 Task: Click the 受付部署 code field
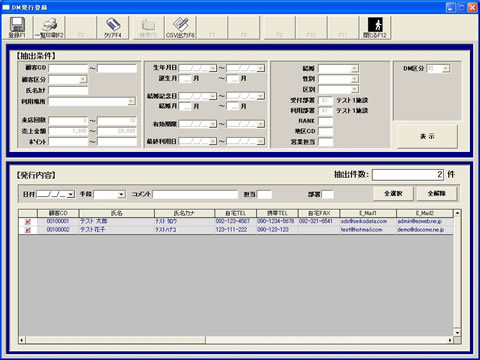[325, 100]
